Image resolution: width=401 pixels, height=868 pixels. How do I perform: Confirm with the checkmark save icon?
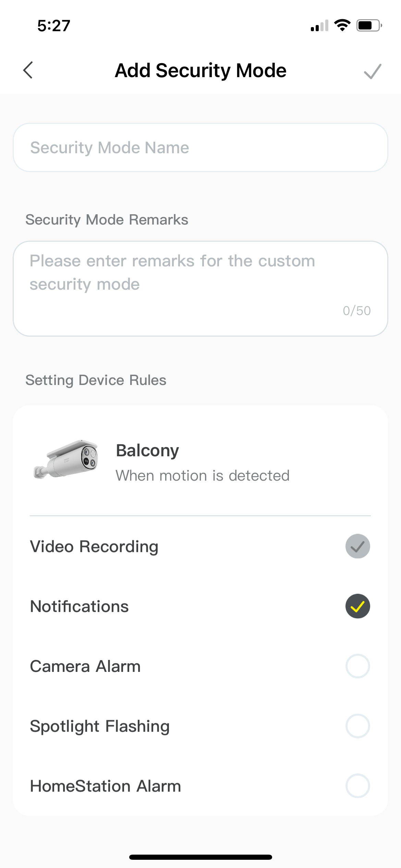(x=372, y=71)
